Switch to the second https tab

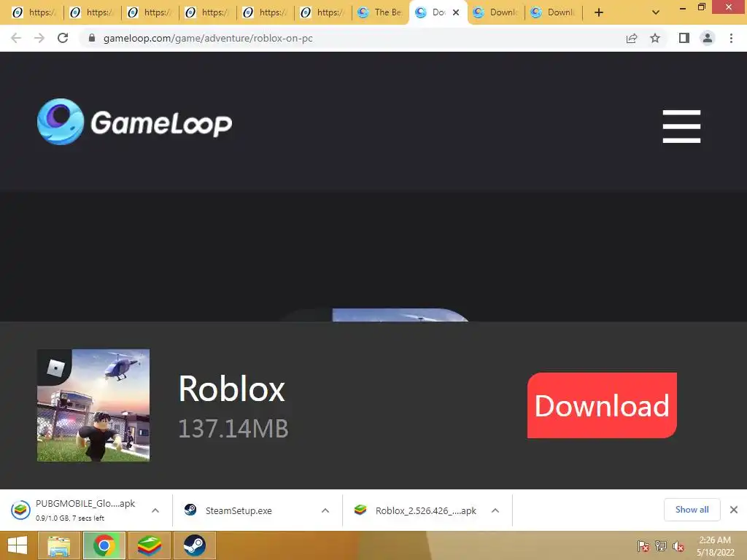(x=91, y=12)
